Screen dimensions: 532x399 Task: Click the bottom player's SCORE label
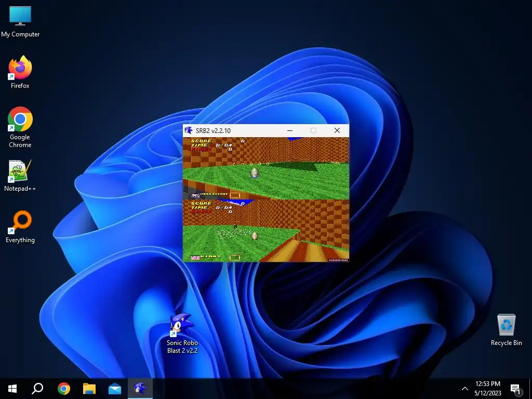point(201,203)
